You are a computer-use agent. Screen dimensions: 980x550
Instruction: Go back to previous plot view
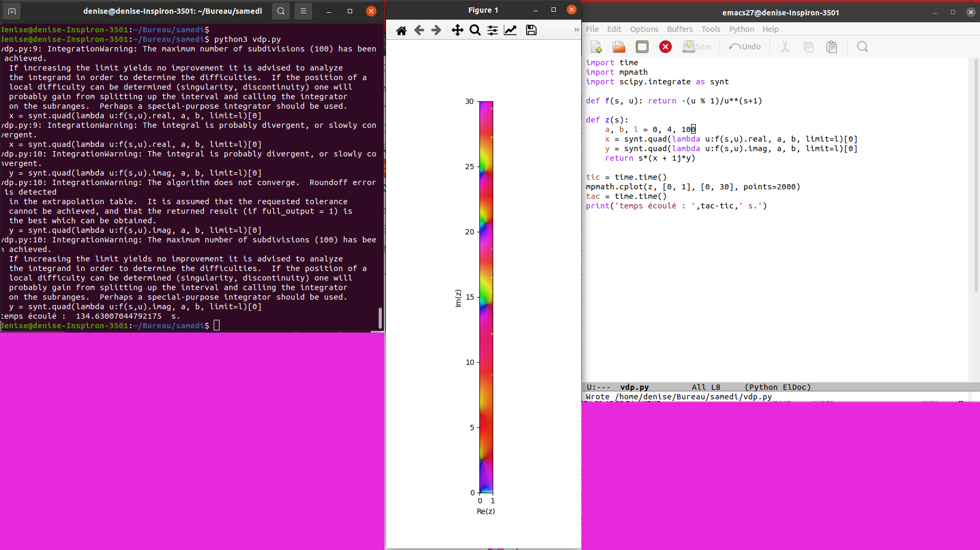tap(419, 30)
